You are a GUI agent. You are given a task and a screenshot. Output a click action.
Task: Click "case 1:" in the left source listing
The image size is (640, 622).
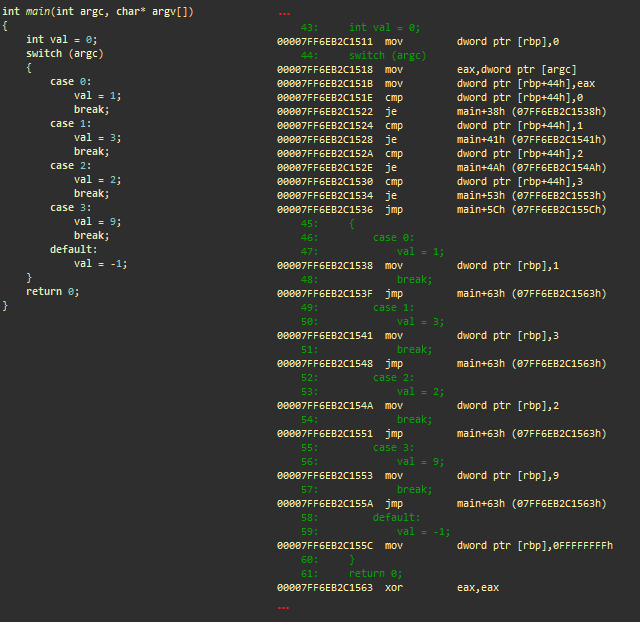coord(71,124)
